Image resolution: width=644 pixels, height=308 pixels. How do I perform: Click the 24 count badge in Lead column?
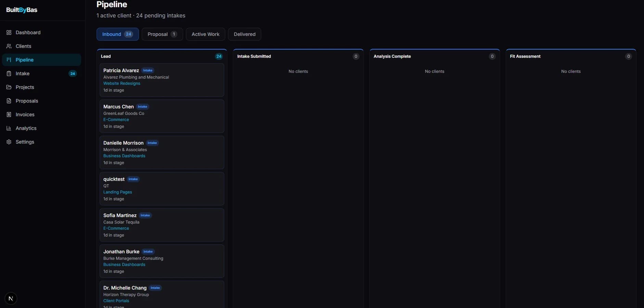(219, 56)
